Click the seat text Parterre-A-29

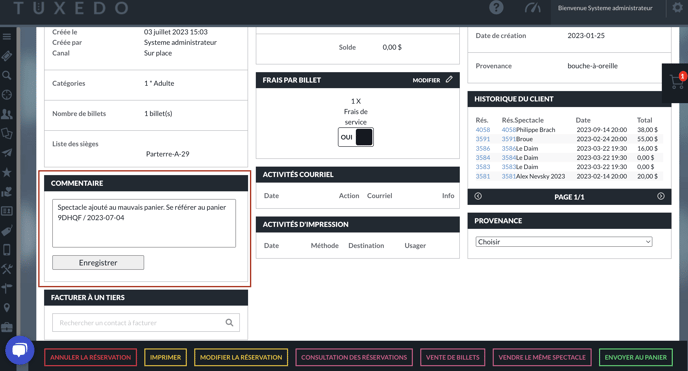pos(168,154)
